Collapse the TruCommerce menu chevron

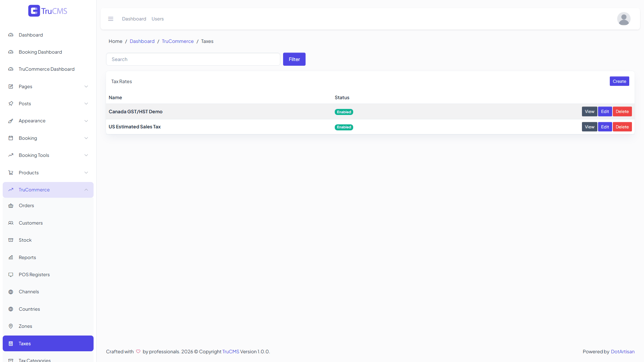(x=86, y=190)
